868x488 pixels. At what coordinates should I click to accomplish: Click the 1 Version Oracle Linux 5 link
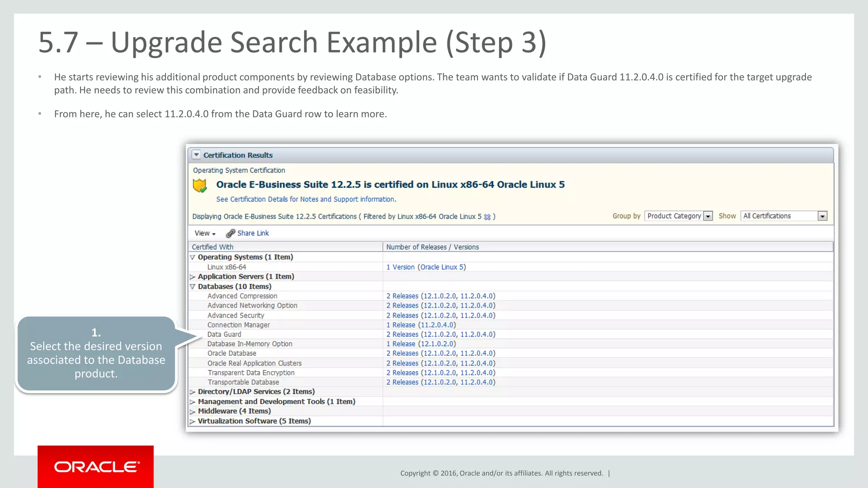pos(426,267)
